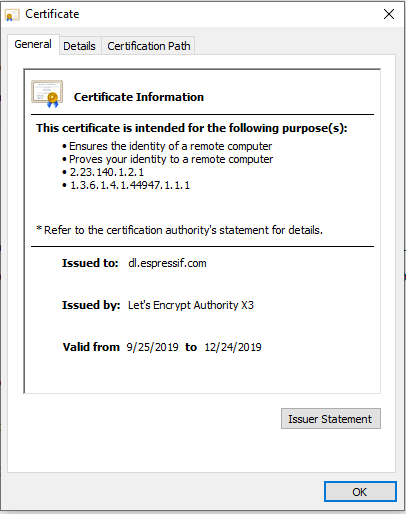Click the 'Issued by:' label
This screenshot has height=514, width=406.
tap(91, 305)
